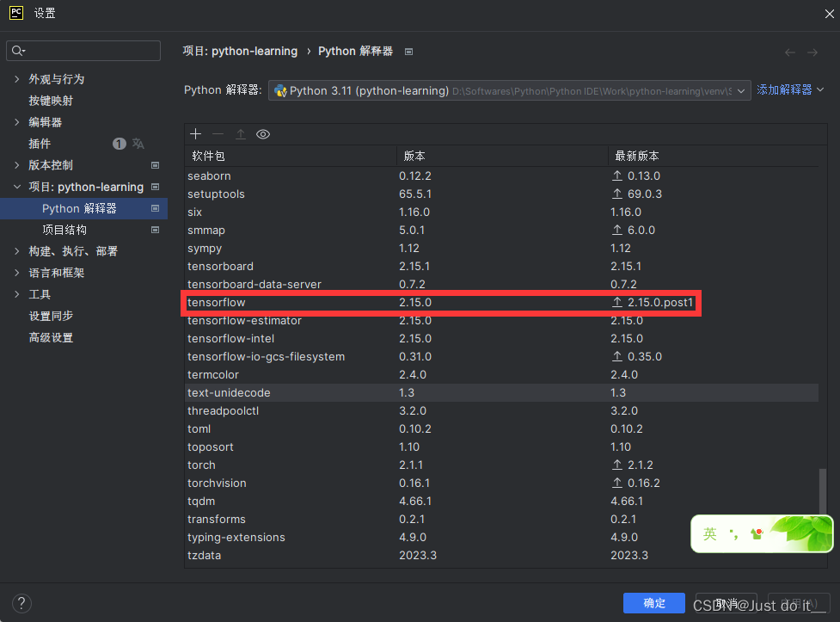Screen dimensions: 840x622
Task: Select 项目结构 tree item
Action: coord(64,230)
